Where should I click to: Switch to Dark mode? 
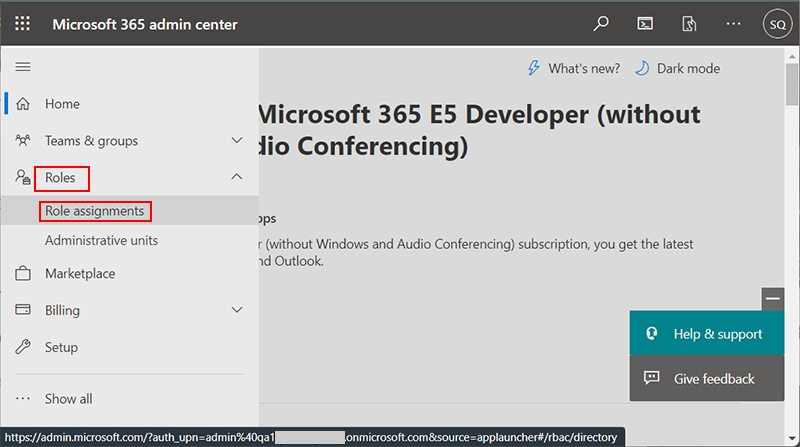click(688, 68)
